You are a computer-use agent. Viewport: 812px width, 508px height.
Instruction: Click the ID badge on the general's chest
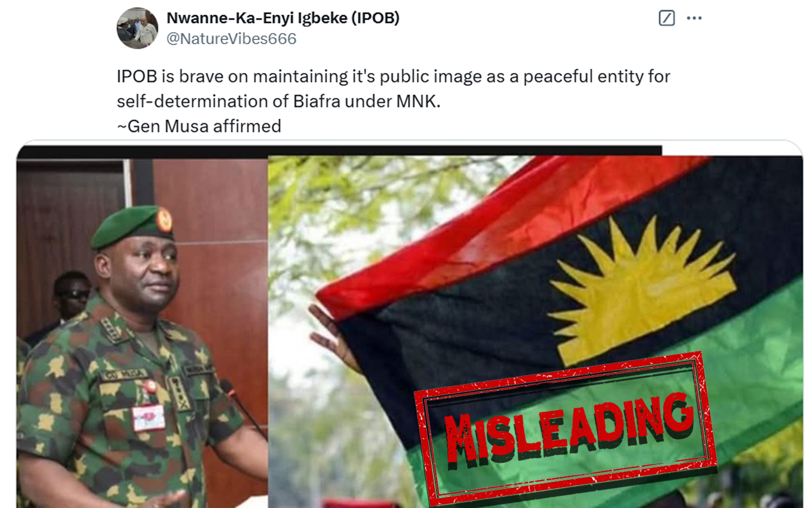[x=149, y=417]
